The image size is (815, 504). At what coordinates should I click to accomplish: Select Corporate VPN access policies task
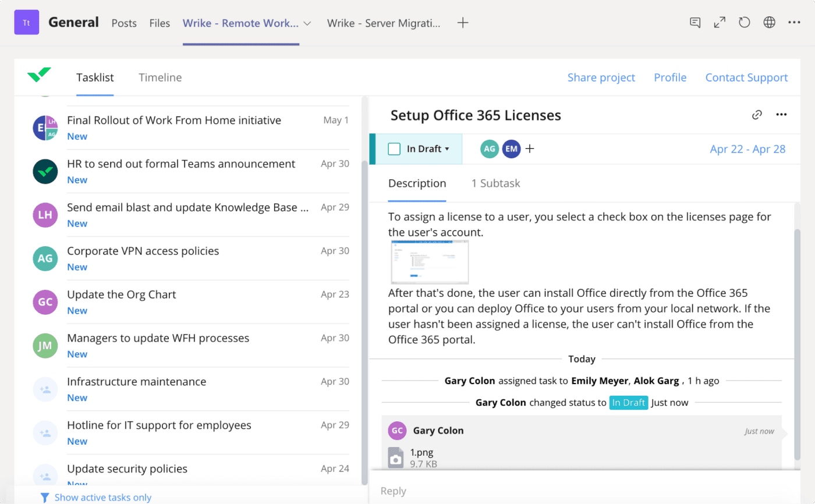143,251
